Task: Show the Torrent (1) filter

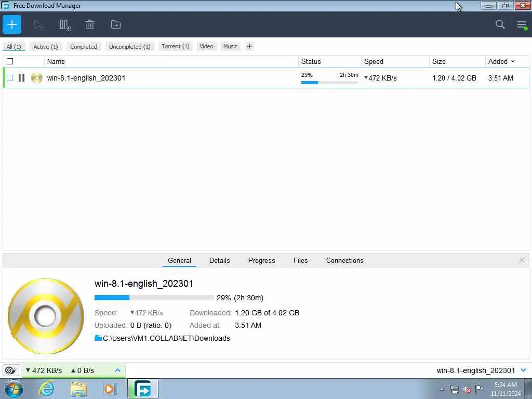Action: click(x=176, y=46)
